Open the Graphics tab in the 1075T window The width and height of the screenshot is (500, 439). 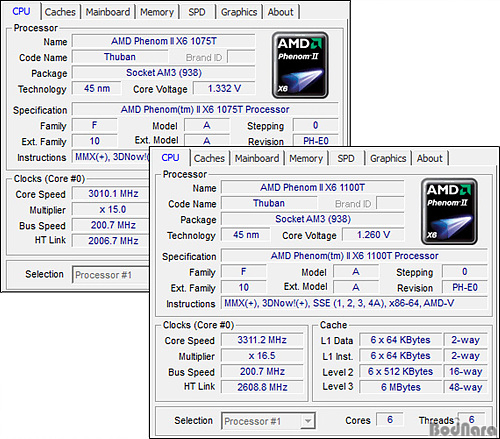pos(239,12)
